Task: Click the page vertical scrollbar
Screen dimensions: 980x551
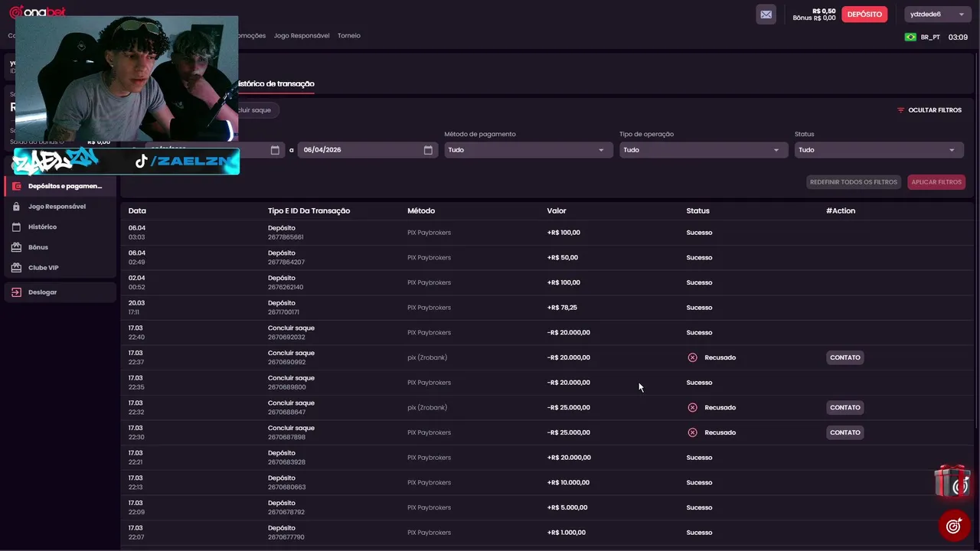Action: [x=977, y=239]
